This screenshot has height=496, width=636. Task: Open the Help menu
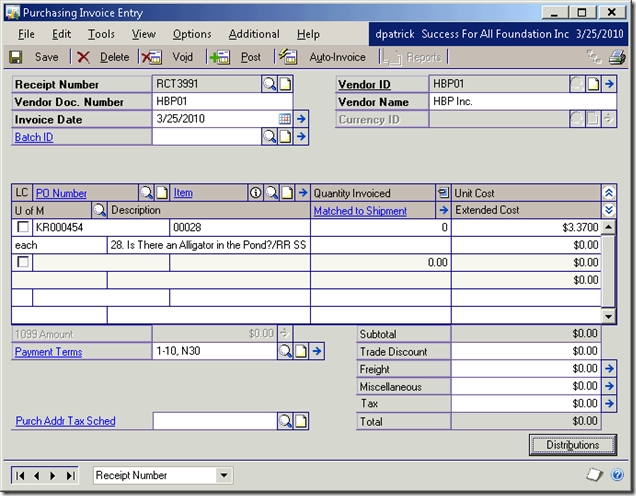308,34
